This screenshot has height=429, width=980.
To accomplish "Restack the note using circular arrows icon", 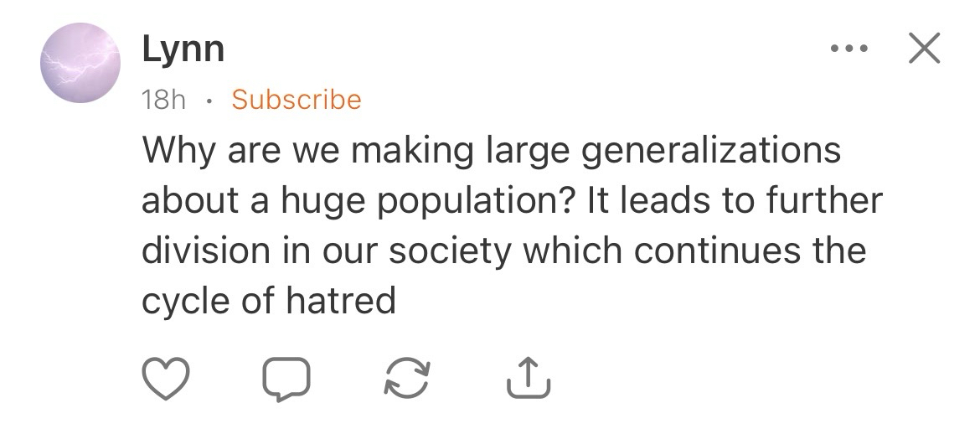I will point(407,379).
